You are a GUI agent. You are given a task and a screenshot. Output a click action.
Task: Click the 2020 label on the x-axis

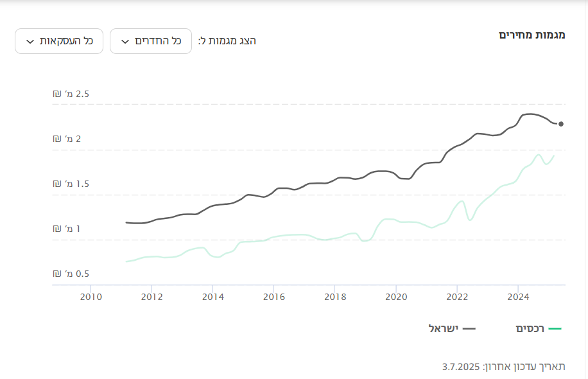click(396, 297)
